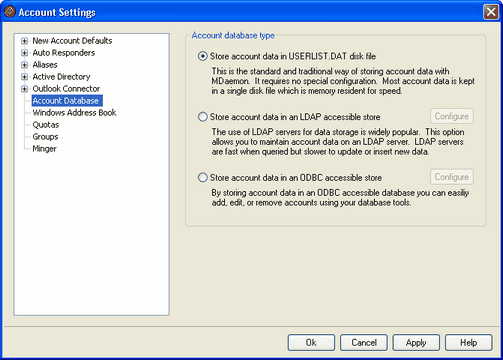The image size is (503, 360).
Task: Open the Quotas settings page
Action: (46, 125)
